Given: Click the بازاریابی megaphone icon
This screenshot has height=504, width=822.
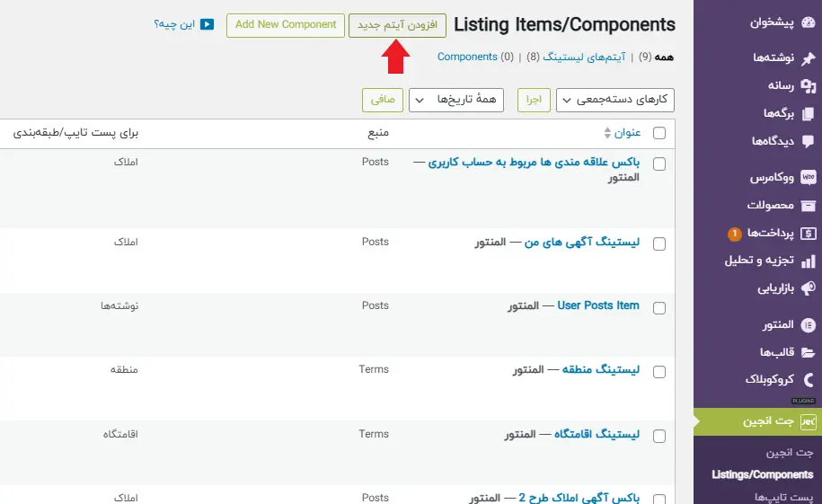Looking at the screenshot, I should (x=808, y=287).
